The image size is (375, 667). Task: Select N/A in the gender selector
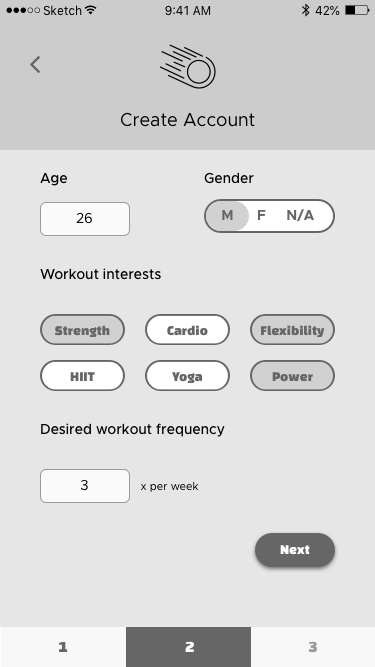click(x=300, y=216)
